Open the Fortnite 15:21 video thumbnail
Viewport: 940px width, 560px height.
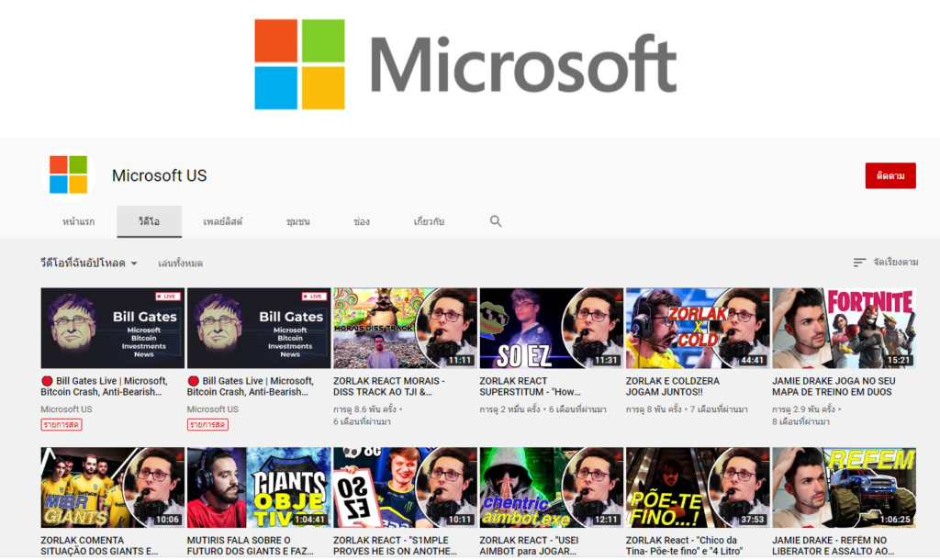coord(845,328)
